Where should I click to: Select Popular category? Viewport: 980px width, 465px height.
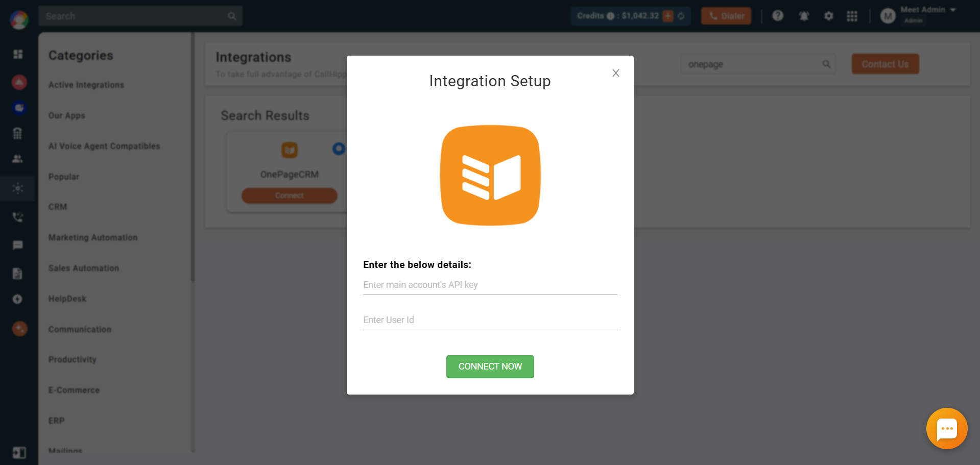coord(64,177)
